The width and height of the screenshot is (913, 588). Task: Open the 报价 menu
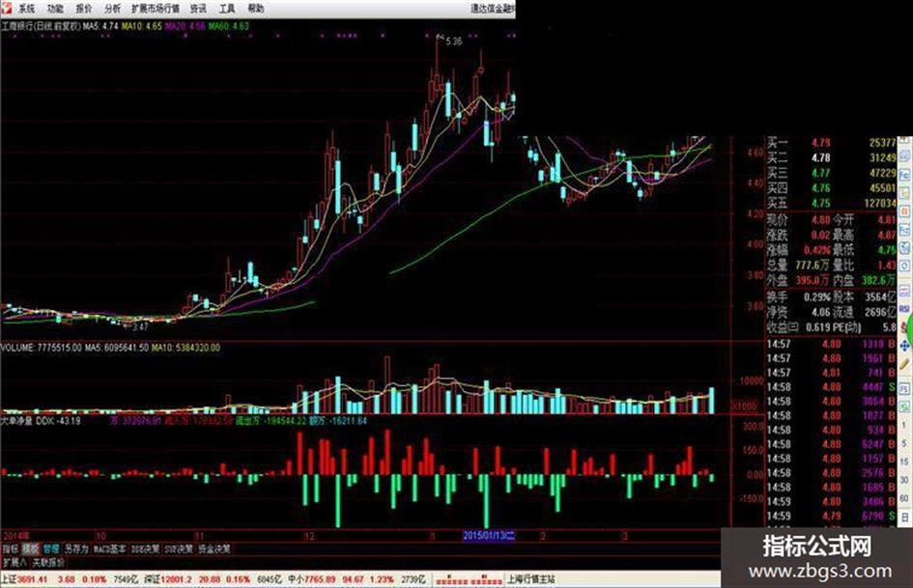click(84, 8)
